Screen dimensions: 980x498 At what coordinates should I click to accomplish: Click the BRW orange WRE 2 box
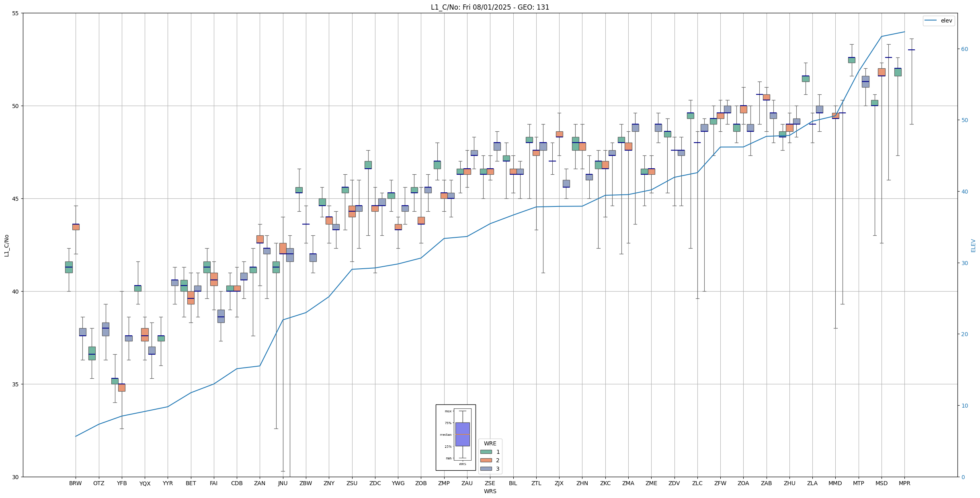click(x=76, y=227)
